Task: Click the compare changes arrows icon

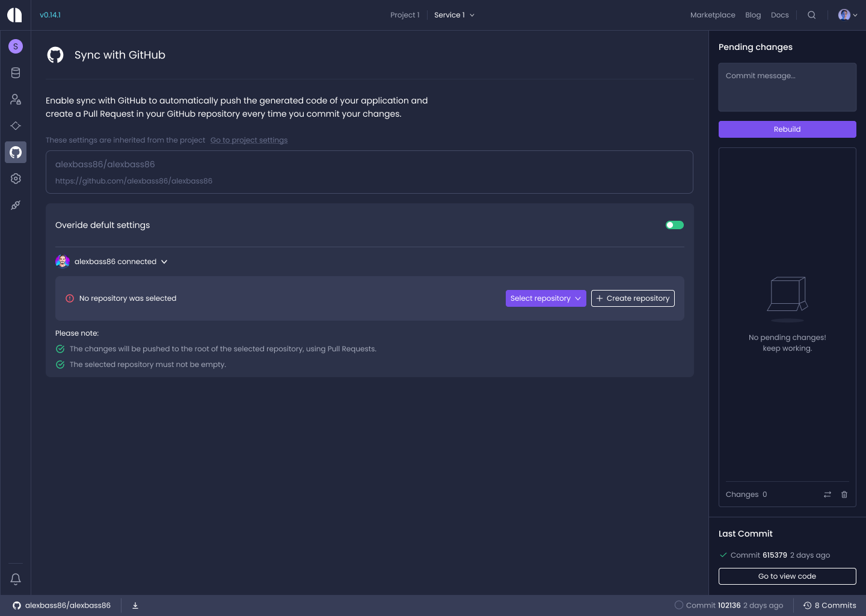Action: 828,494
